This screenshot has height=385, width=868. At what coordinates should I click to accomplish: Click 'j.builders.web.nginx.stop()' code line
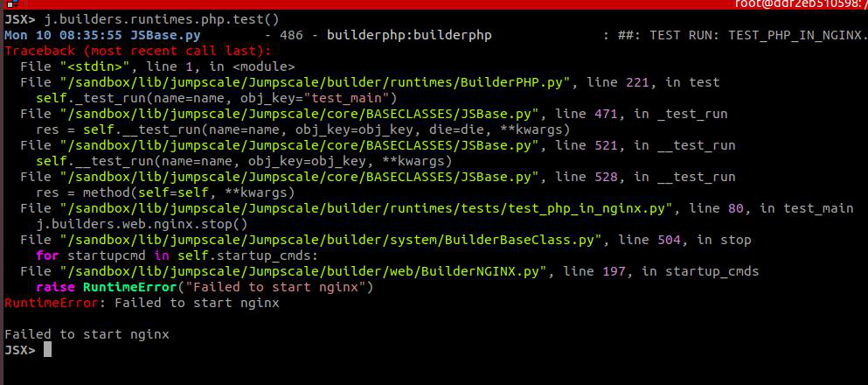point(142,225)
